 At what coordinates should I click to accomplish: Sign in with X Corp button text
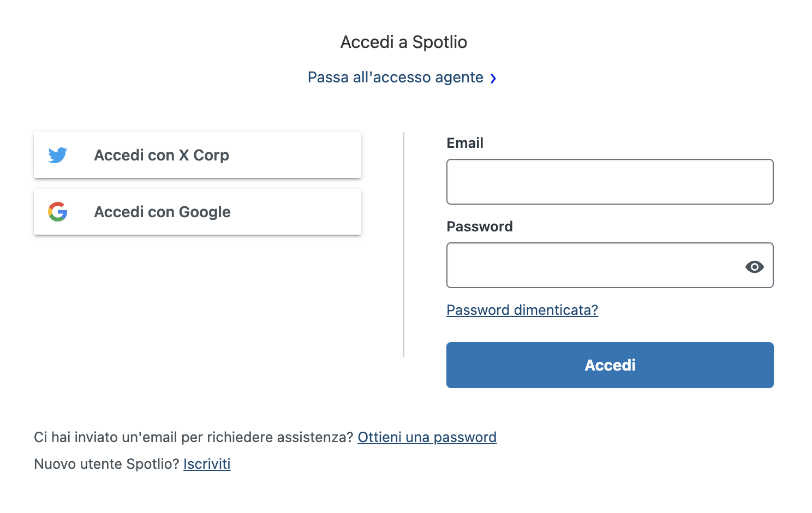[162, 155]
